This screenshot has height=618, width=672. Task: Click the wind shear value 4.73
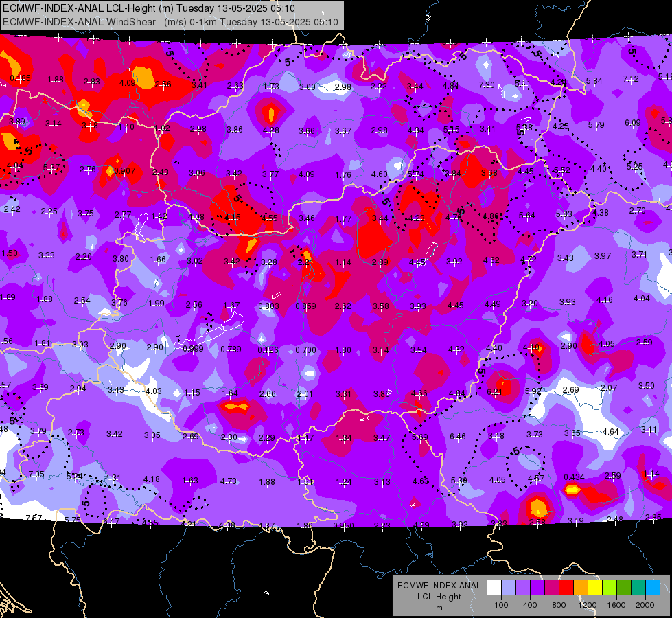[x=229, y=481]
